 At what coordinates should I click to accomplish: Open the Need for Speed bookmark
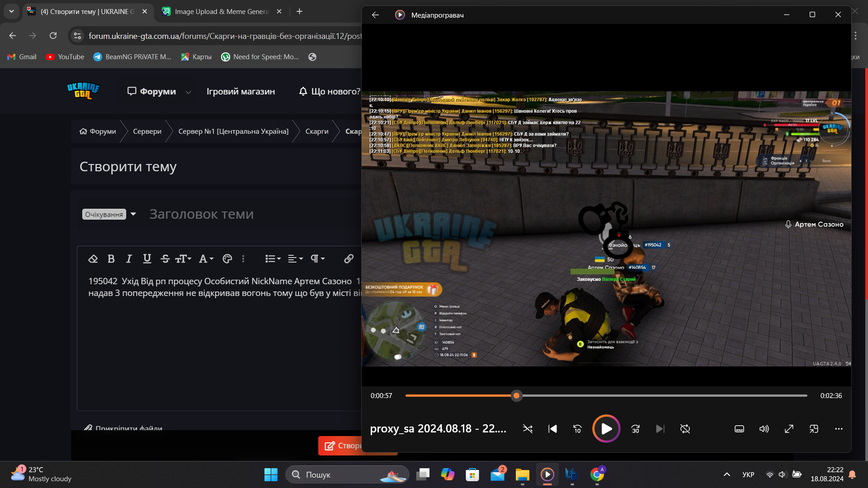click(260, 57)
